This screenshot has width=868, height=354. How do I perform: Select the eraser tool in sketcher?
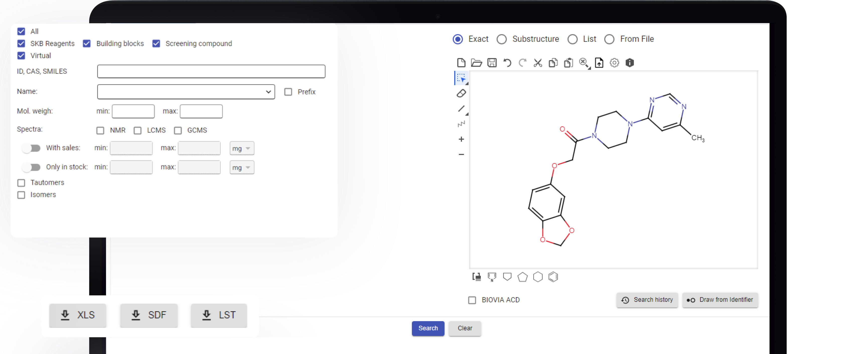pyautogui.click(x=461, y=93)
